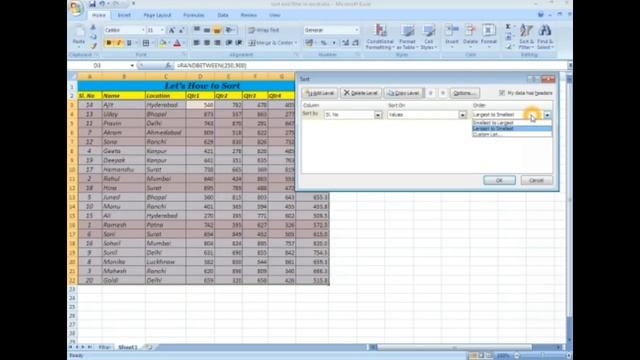
Task: Click the Center alignment icon
Action: pyautogui.click(x=207, y=43)
